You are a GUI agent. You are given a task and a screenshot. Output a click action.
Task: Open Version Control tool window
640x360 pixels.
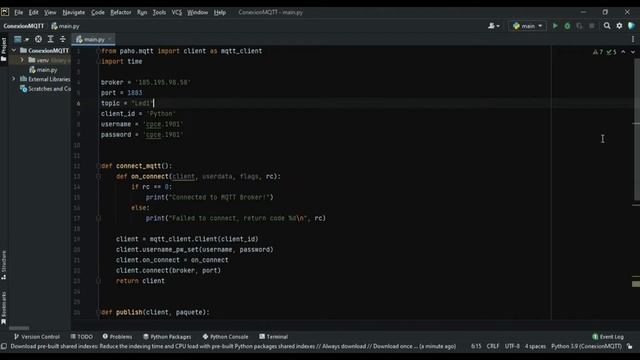point(37,337)
